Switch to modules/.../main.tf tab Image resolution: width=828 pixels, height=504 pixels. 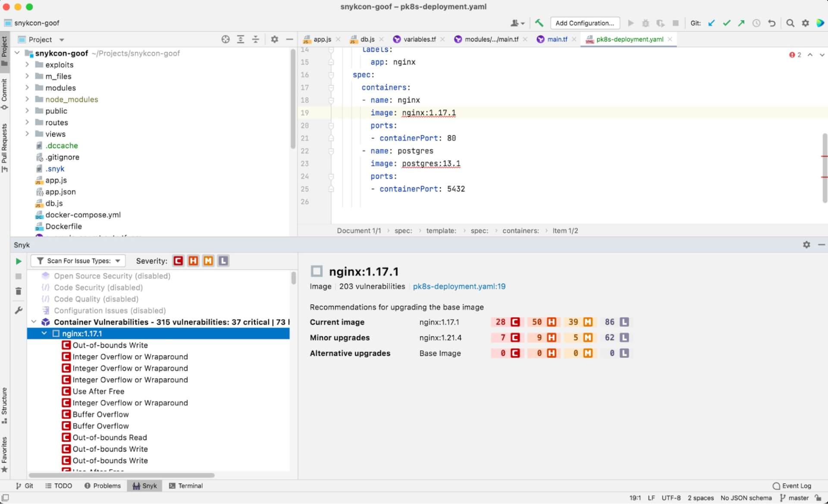[491, 40]
